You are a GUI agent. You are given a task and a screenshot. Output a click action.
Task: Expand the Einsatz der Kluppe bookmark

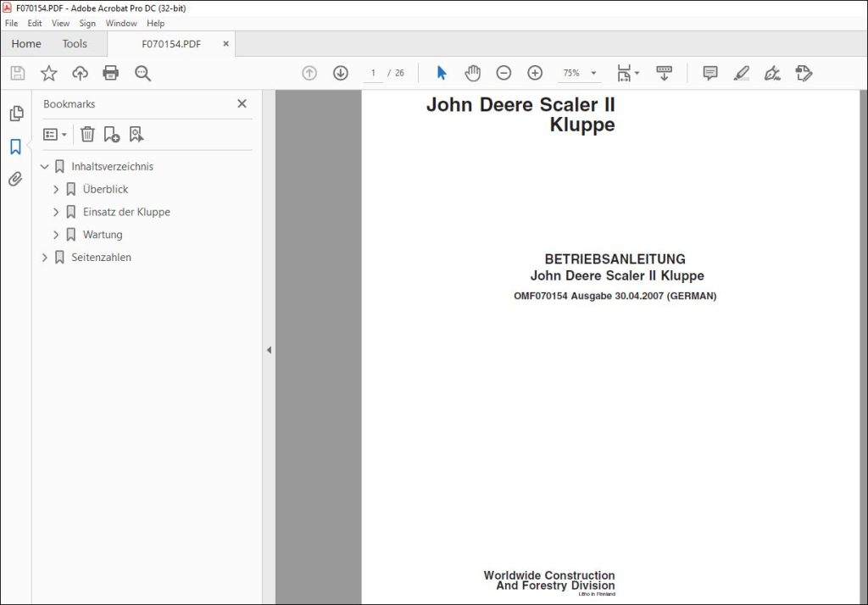pyautogui.click(x=56, y=212)
